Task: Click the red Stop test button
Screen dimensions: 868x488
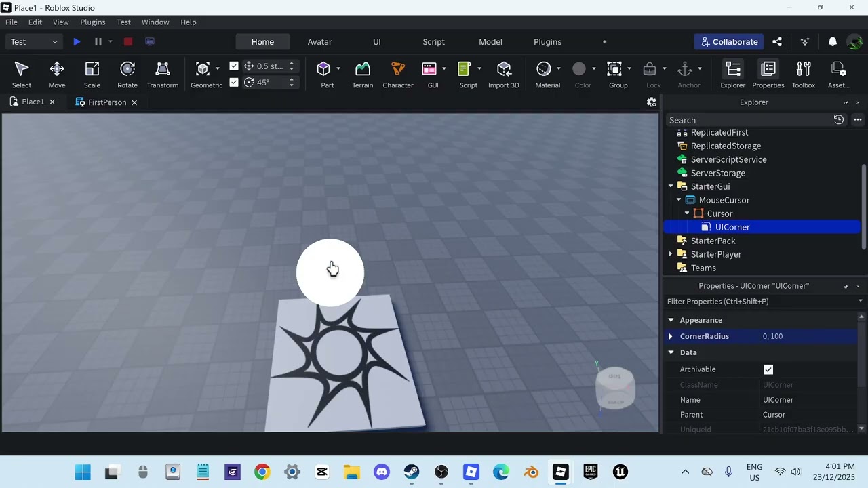Action: pyautogui.click(x=127, y=42)
